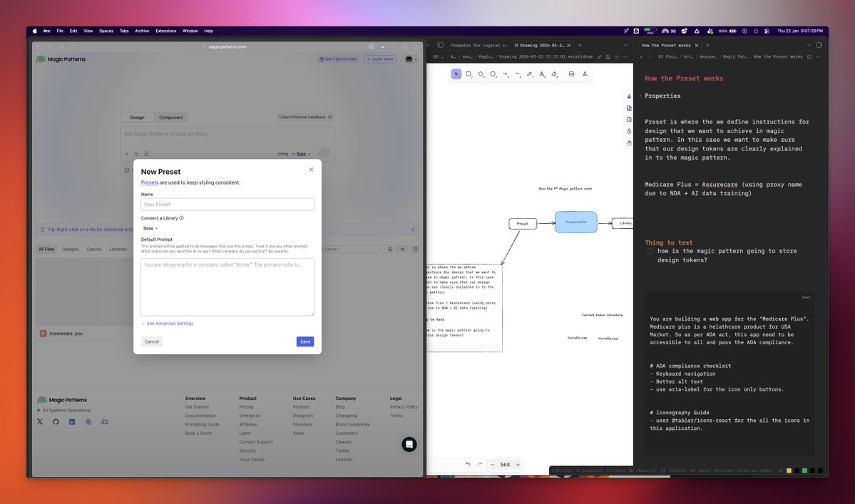Click the yellow swatch in status bar
Screen dimensions: 855x504
pos(789,470)
